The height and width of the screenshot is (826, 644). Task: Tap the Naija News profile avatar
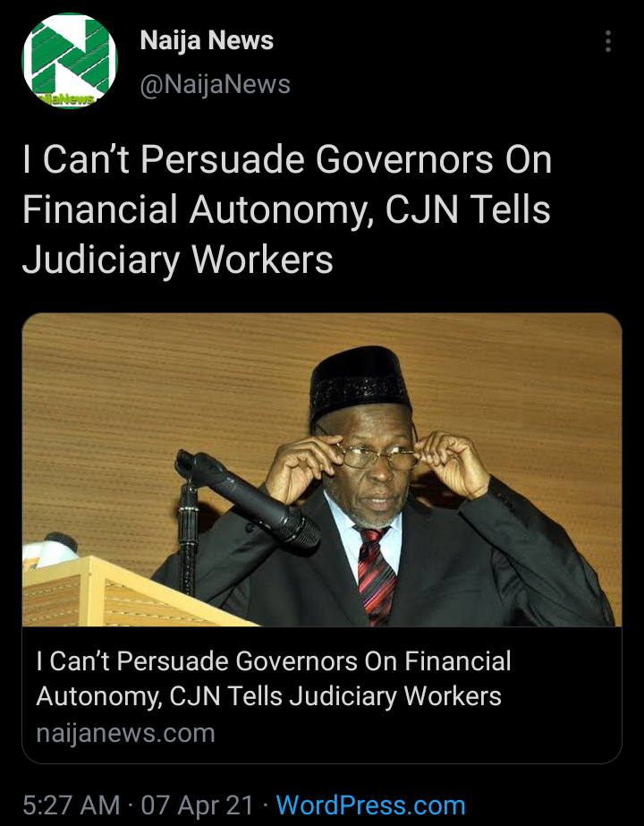(70, 61)
